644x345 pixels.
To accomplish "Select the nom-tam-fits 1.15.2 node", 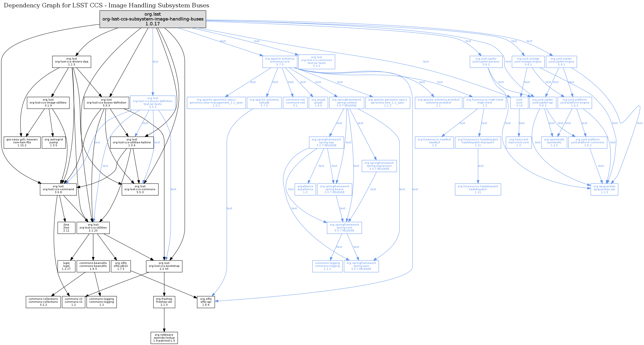I will pyautogui.click(x=22, y=142).
